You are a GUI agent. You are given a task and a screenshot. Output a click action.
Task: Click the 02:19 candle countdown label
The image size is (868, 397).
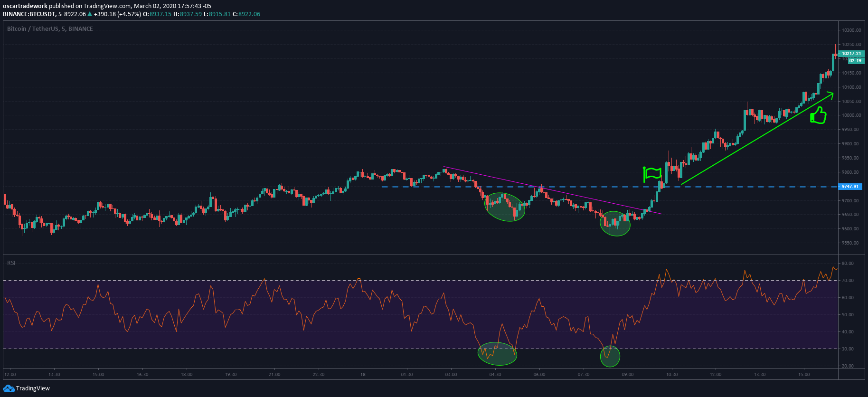(x=855, y=61)
